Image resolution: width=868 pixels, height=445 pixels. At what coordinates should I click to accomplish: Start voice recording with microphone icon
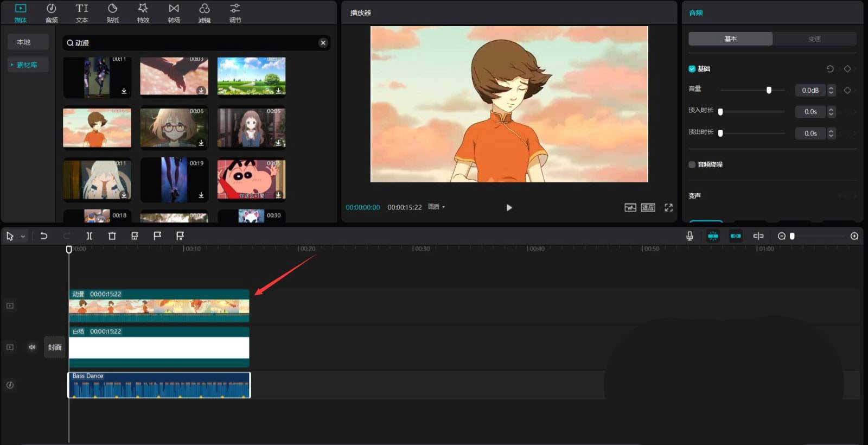pos(690,236)
